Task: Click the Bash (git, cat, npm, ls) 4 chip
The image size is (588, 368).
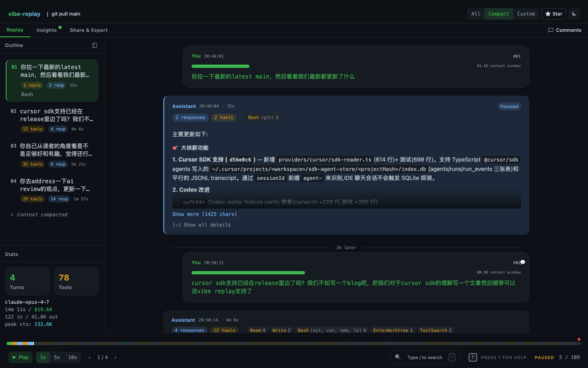Action: point(332,330)
